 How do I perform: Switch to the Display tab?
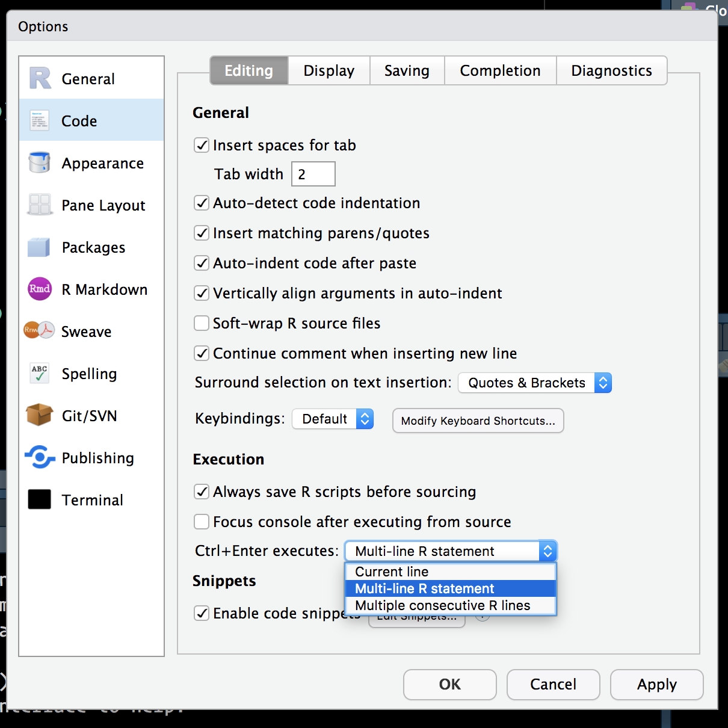click(329, 70)
